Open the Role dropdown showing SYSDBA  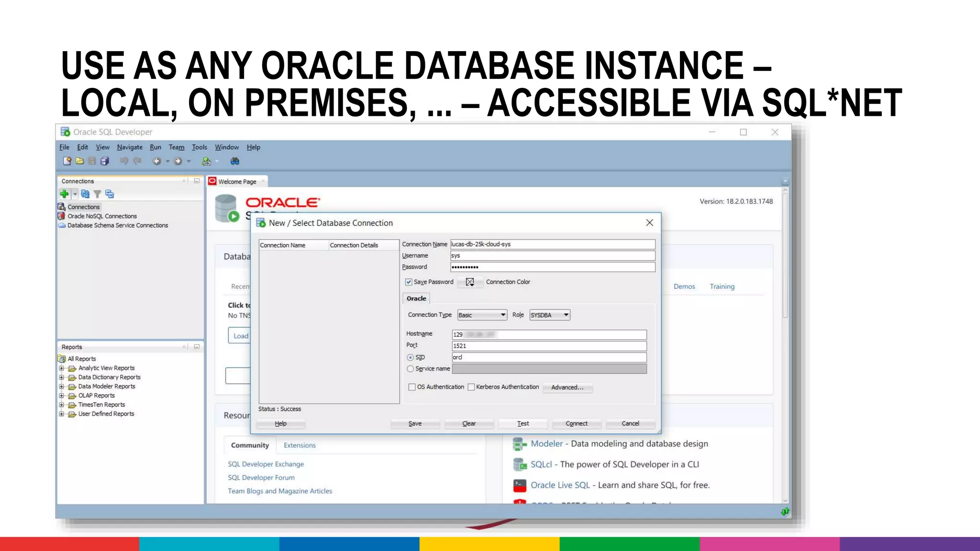550,315
